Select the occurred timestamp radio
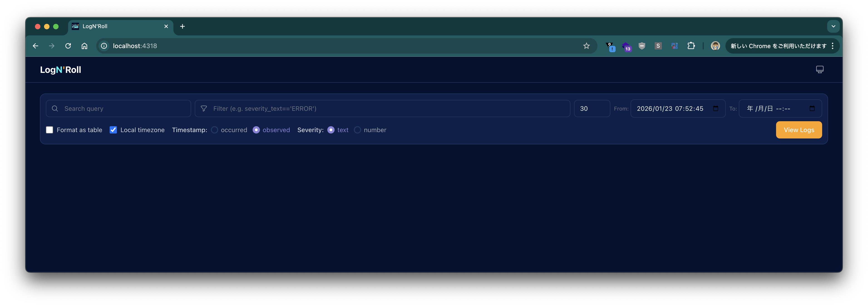Screen dimensions: 868x306 point(214,130)
